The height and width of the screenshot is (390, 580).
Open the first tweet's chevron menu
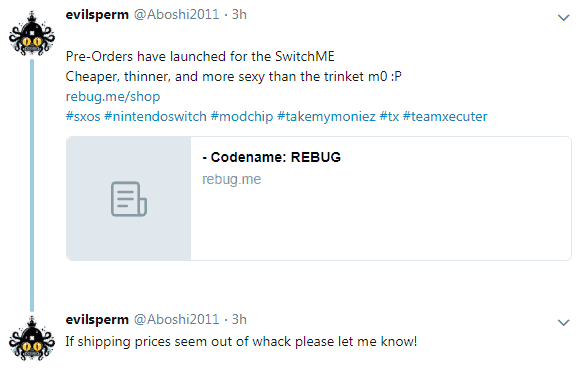[563, 17]
